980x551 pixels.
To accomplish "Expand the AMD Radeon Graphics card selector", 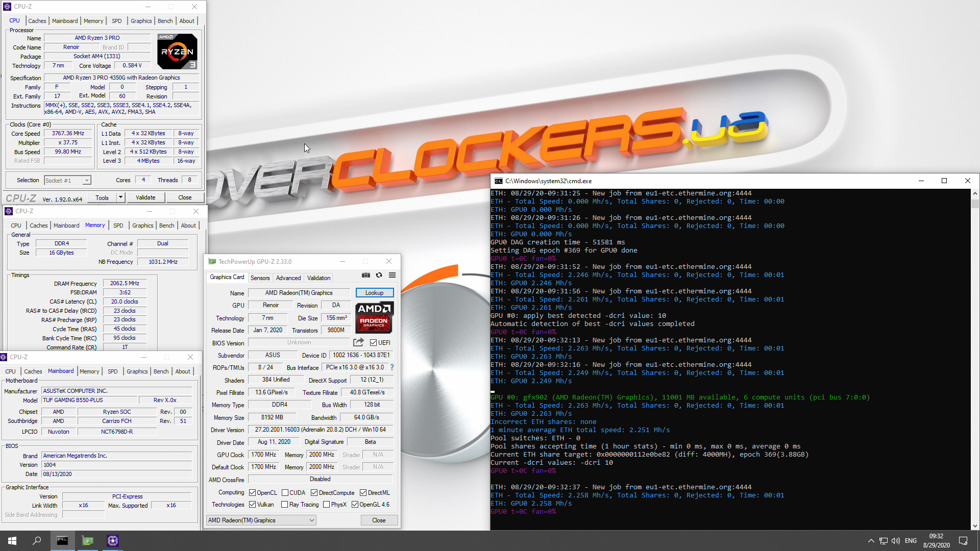I will coord(311,520).
